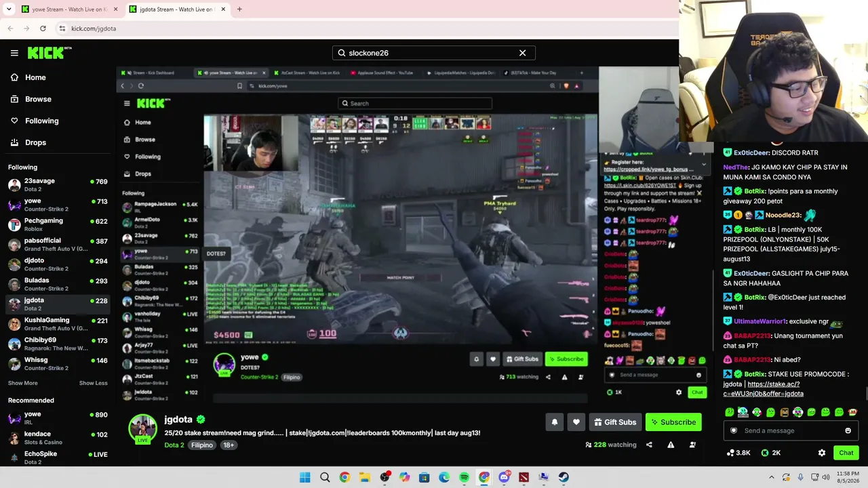Open Buladas channel in Following list

(58, 284)
